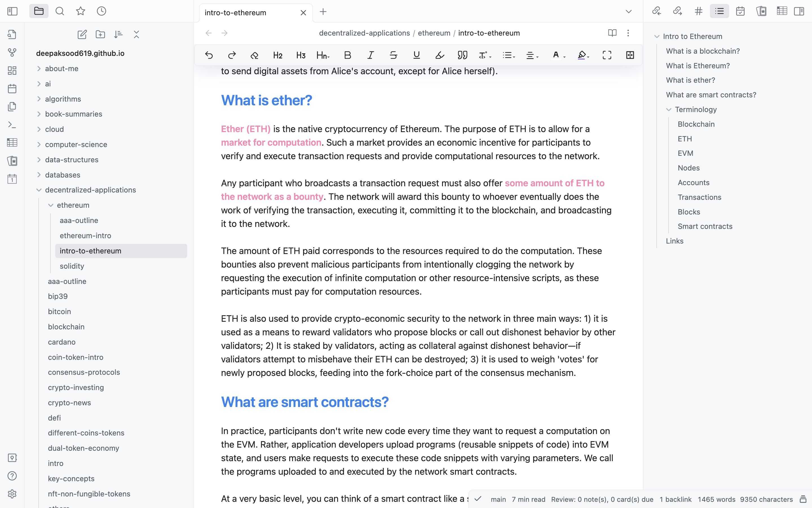Image resolution: width=812 pixels, height=508 pixels.
Task: Redo the last edit
Action: (232, 55)
